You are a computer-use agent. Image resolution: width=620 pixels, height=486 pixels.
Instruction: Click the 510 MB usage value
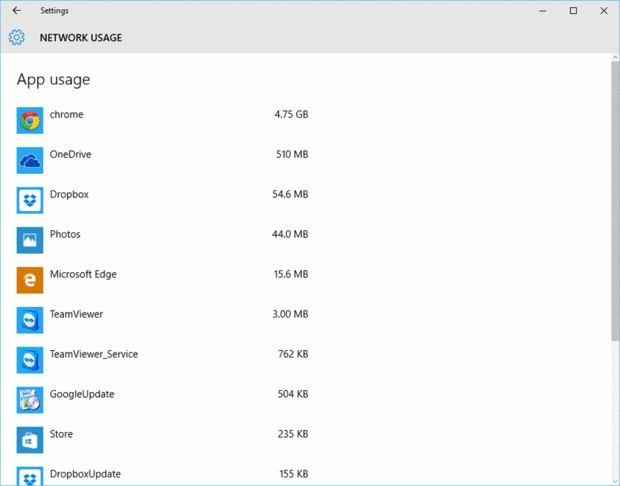292,154
